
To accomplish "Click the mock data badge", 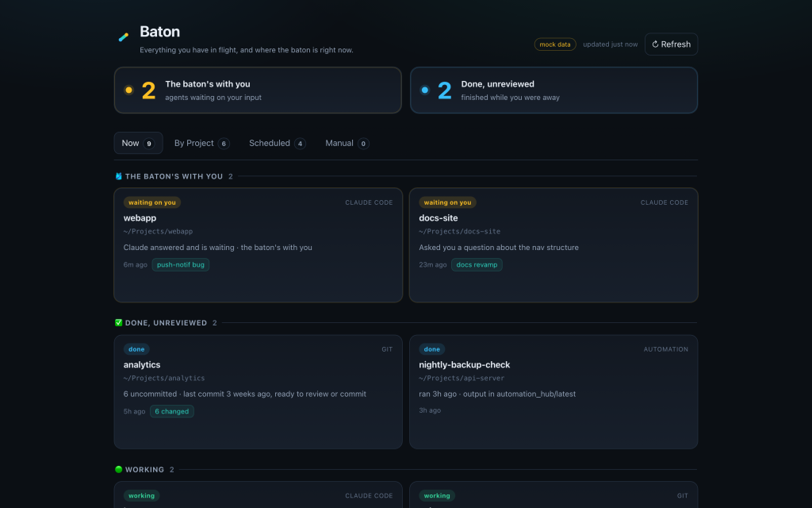I will pos(554,44).
